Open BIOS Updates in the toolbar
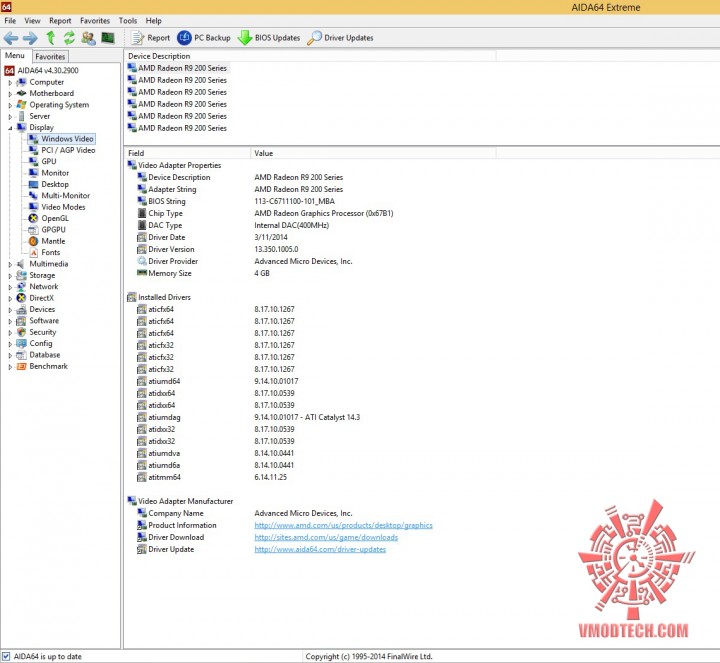Viewport: 720px width, 663px height. 269,38
